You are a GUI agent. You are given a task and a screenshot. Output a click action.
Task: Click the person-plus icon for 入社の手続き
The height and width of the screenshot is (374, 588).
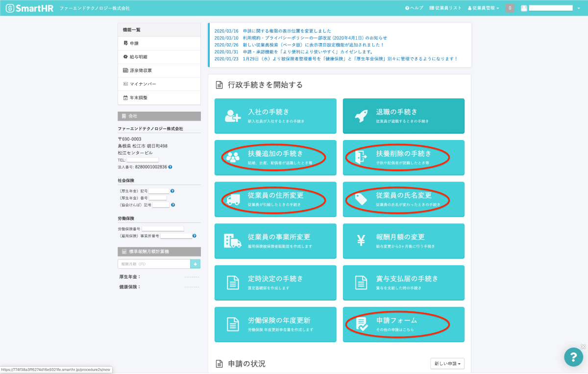coord(233,116)
